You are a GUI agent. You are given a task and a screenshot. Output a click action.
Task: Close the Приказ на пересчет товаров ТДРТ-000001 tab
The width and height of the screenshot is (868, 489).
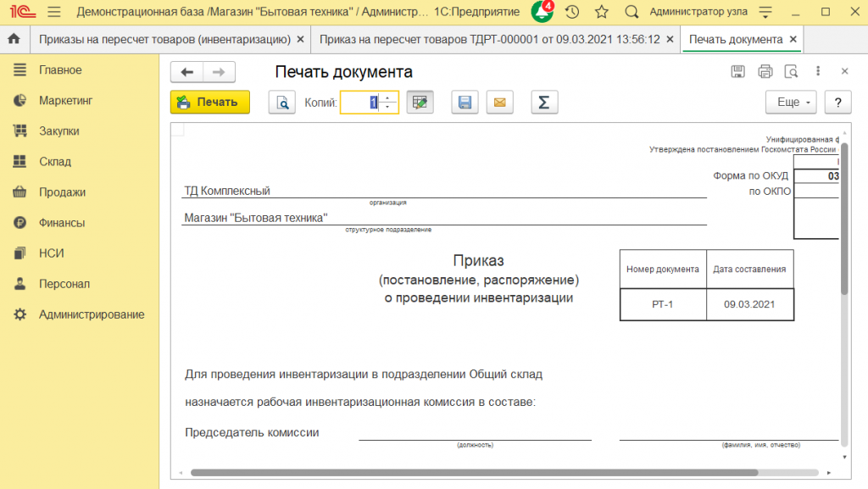click(x=670, y=39)
